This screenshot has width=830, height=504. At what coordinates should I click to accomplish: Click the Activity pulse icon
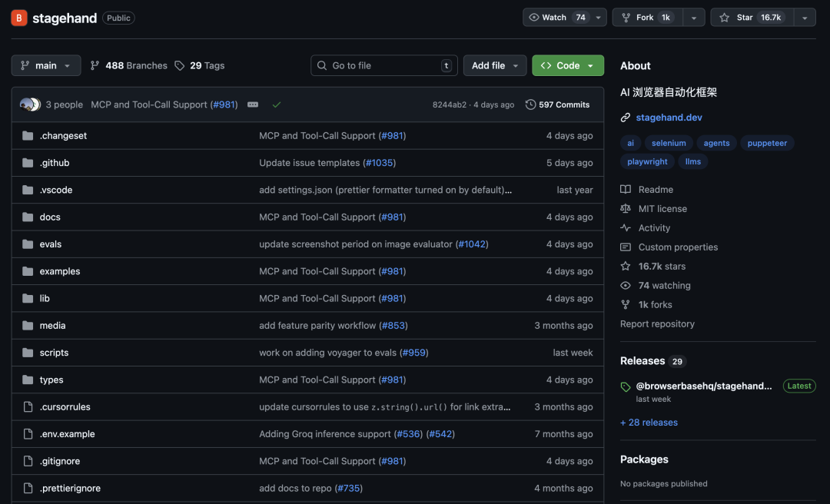point(625,227)
